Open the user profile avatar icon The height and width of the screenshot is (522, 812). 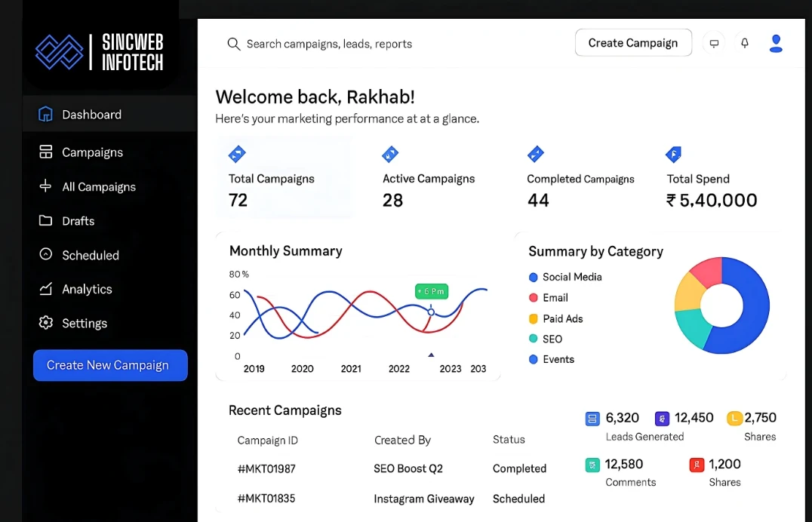coord(776,43)
